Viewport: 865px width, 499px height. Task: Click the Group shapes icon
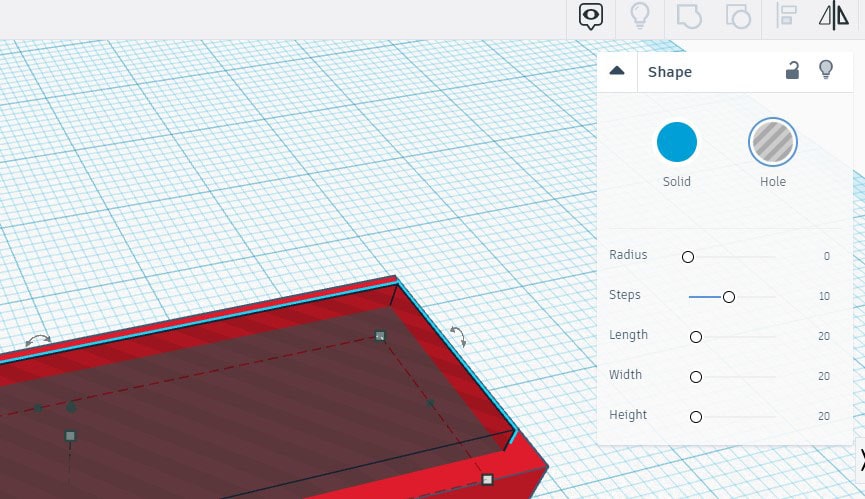point(689,16)
